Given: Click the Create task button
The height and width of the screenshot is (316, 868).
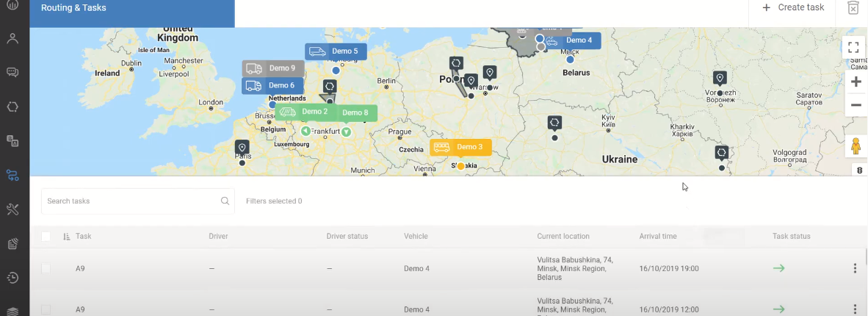Looking at the screenshot, I should pos(793,8).
